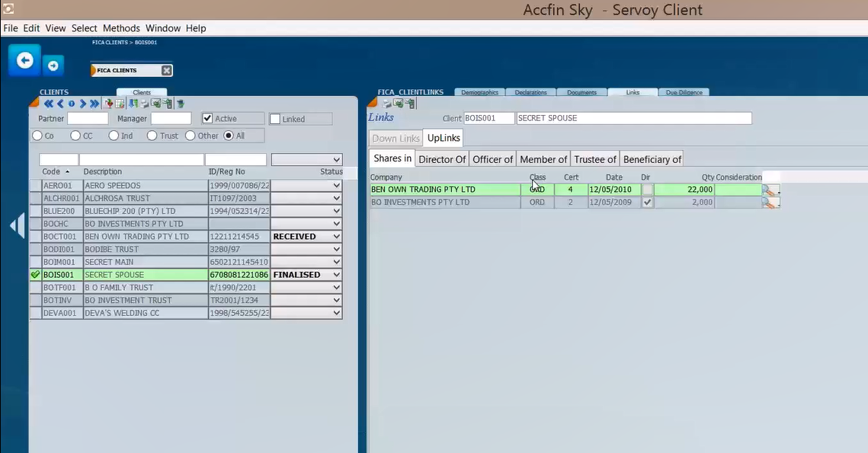Open status dropdown for BEN OWN TRADING
The height and width of the screenshot is (453, 868).
point(336,237)
